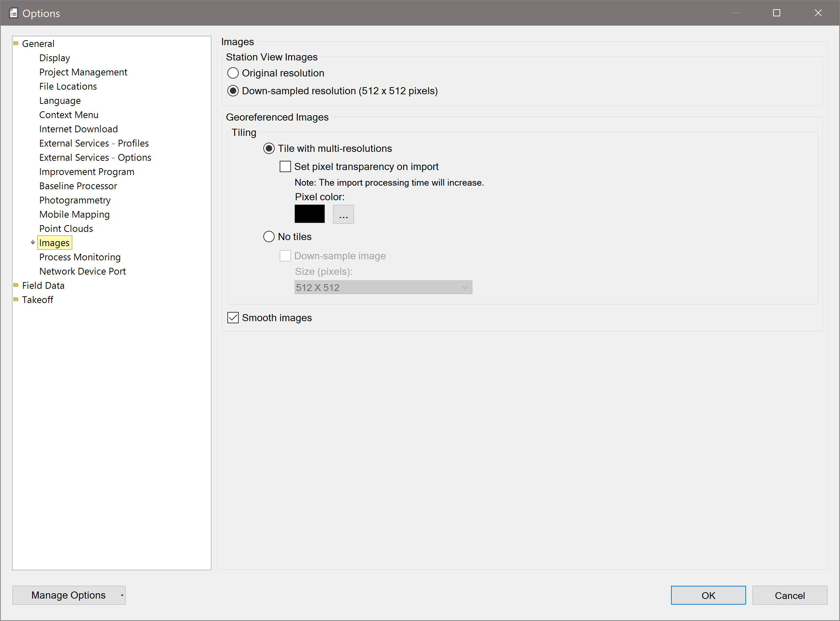Click the General folder icon
Image resolution: width=840 pixels, height=621 pixels.
tap(16, 43)
